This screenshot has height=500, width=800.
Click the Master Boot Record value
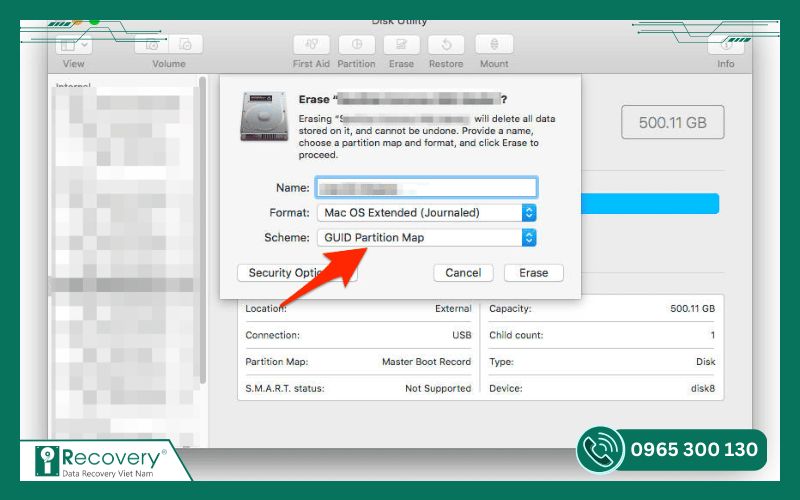click(x=427, y=362)
